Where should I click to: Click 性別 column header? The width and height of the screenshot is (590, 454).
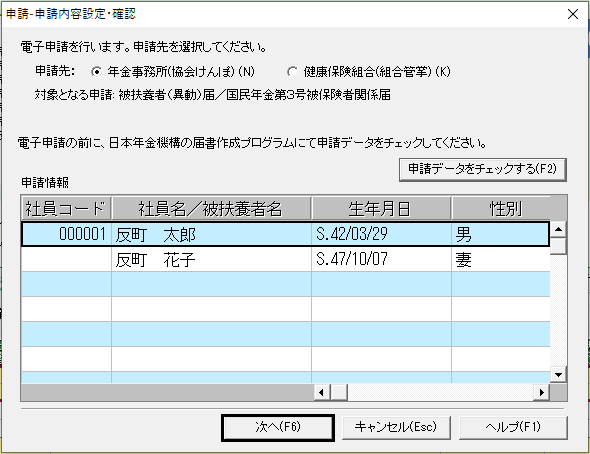[501, 208]
